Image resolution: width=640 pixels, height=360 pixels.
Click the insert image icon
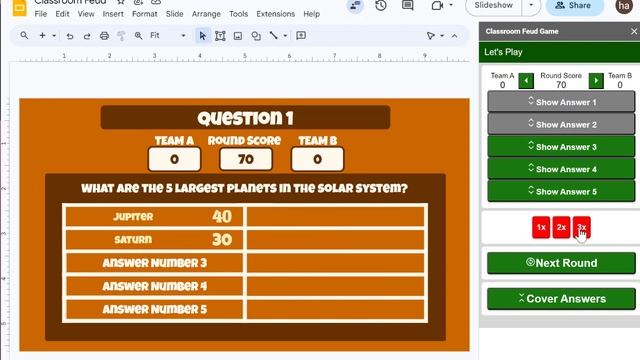tap(238, 36)
